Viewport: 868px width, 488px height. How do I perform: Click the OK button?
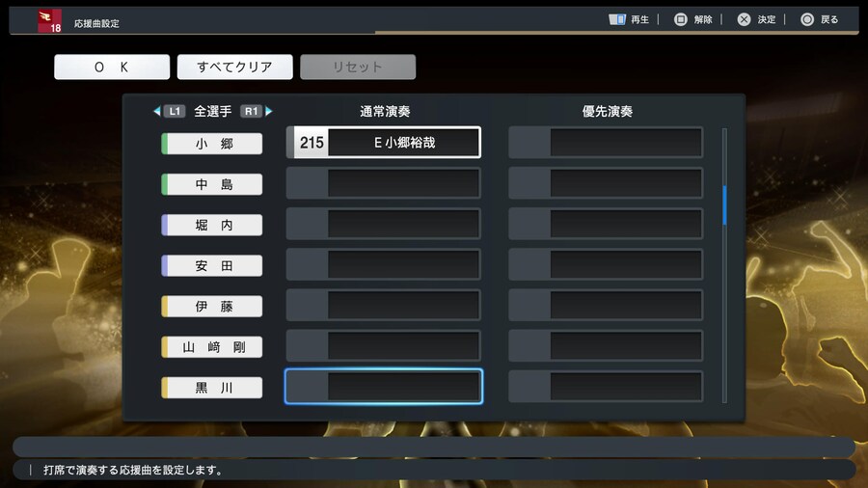pyautogui.click(x=112, y=67)
